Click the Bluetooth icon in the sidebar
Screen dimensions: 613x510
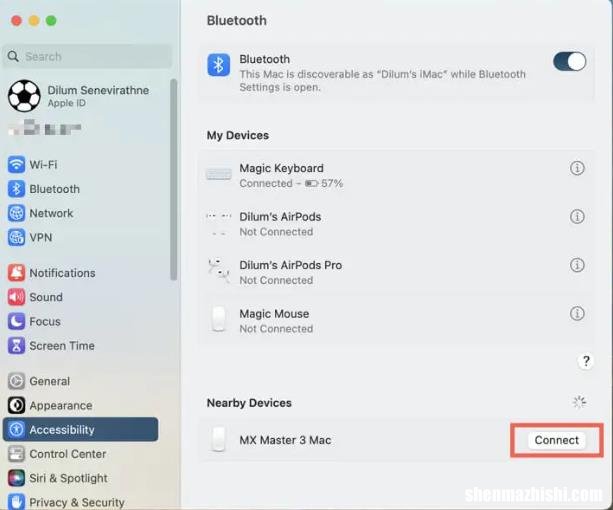(16, 189)
